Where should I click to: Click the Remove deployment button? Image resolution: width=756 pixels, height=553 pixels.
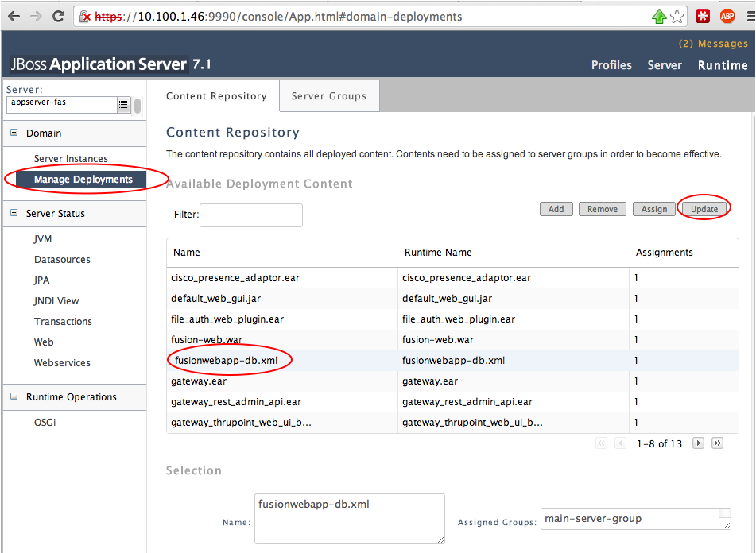point(603,209)
